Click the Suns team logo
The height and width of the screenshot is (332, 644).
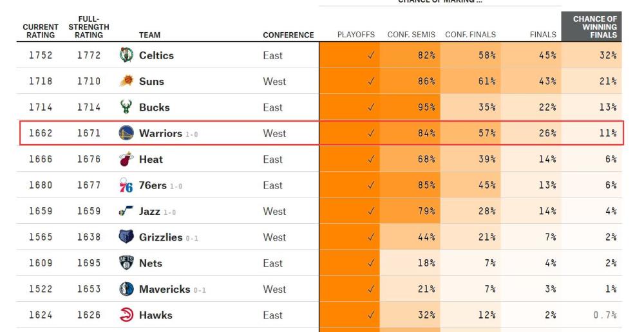click(x=126, y=82)
